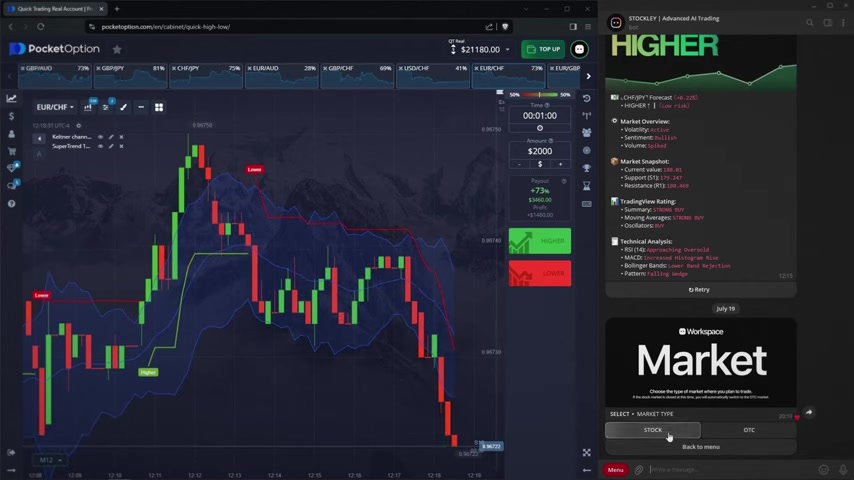854x480 pixels.
Task: Click the Retry button in Telegram
Action: pyautogui.click(x=701, y=290)
